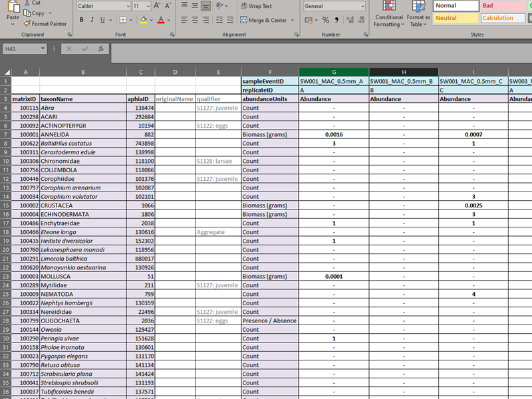
Task: Click the red font color swatch
Action: (x=161, y=20)
